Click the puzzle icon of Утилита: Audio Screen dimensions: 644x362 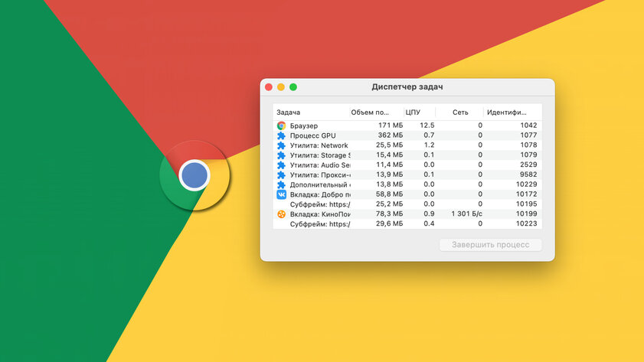tap(281, 165)
